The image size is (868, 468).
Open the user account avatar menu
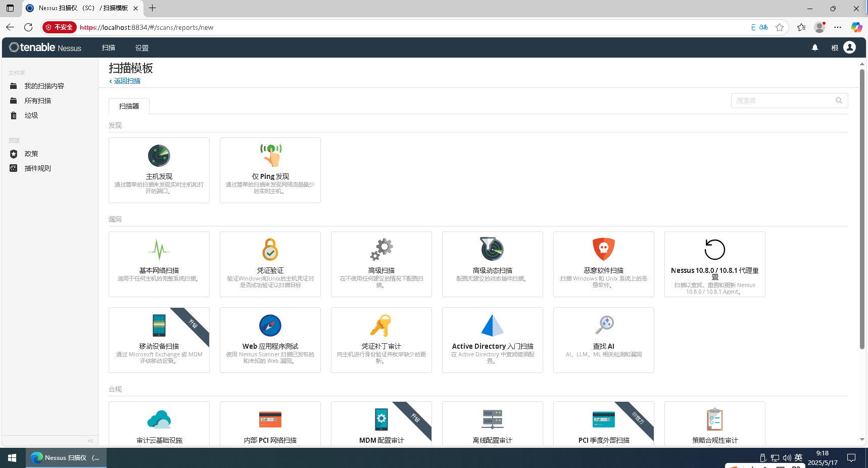pos(850,48)
